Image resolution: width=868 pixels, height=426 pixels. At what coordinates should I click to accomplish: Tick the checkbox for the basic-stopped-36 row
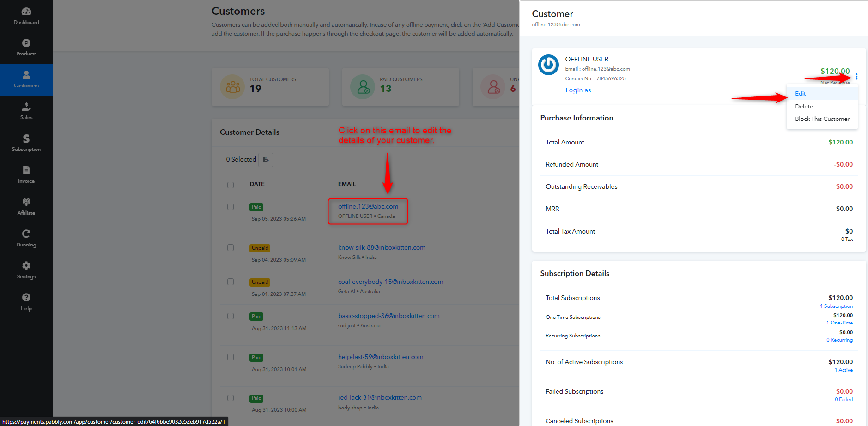tap(231, 316)
